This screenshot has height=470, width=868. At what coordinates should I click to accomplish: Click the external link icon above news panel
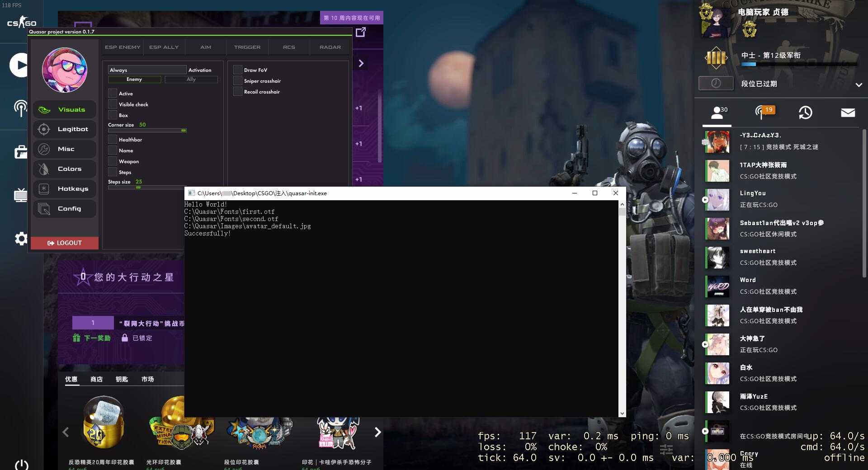coord(361,32)
